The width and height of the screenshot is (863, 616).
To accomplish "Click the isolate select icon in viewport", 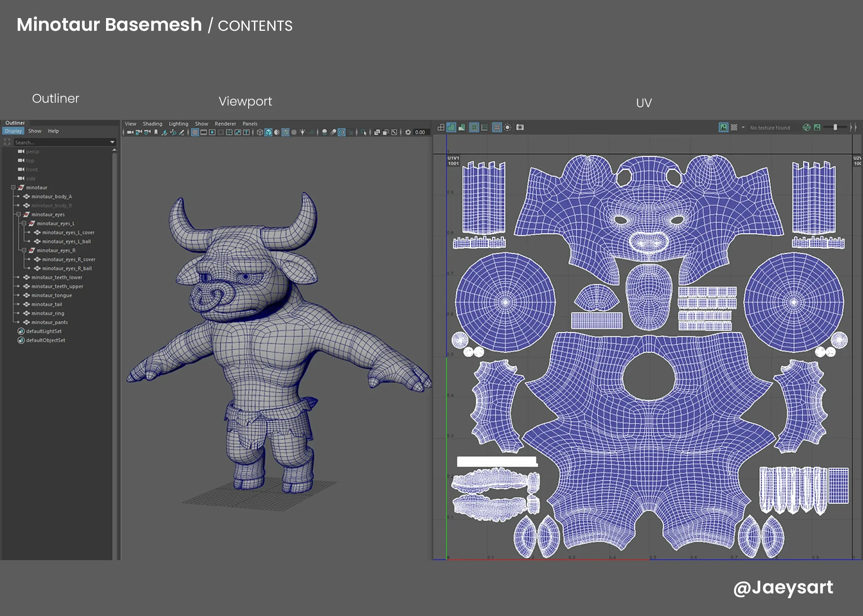I will 363,132.
